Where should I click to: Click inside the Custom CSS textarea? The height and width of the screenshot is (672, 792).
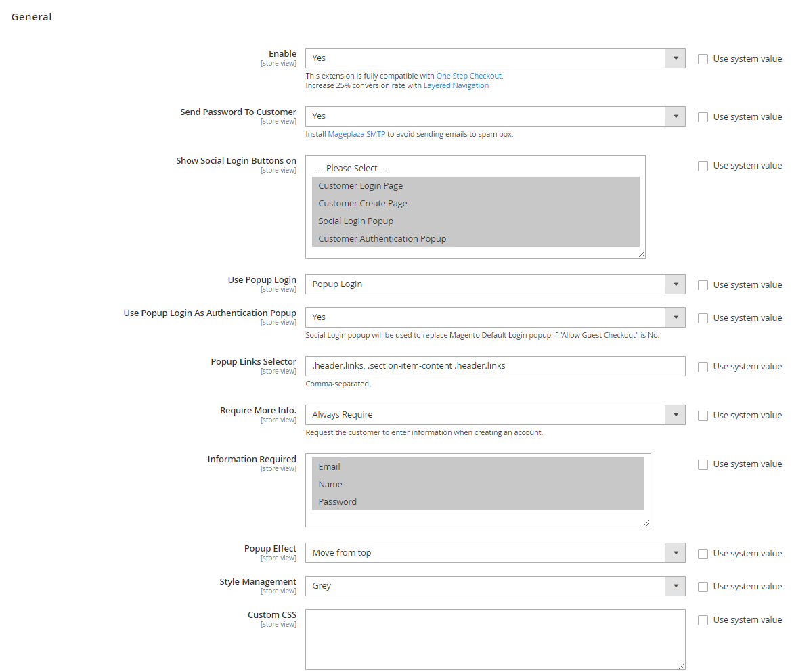(x=495, y=640)
